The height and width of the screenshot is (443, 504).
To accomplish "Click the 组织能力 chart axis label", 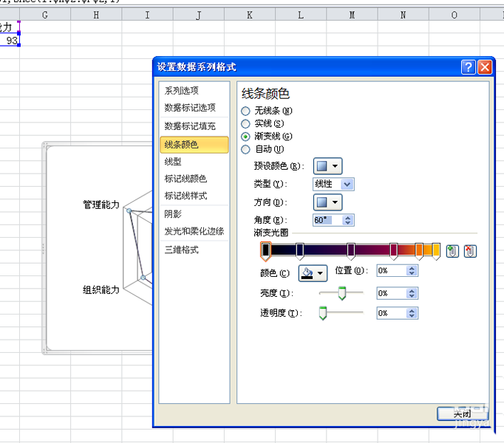I will coord(101,289).
